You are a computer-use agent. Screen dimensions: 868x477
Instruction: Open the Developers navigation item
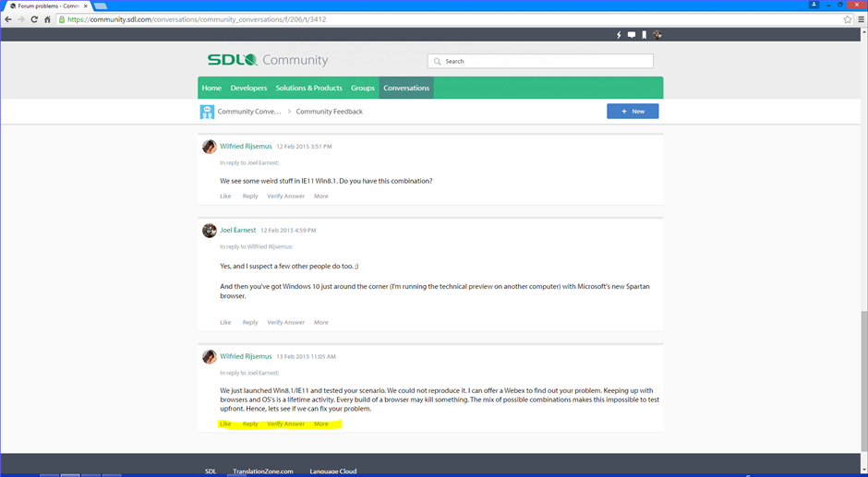tap(248, 89)
